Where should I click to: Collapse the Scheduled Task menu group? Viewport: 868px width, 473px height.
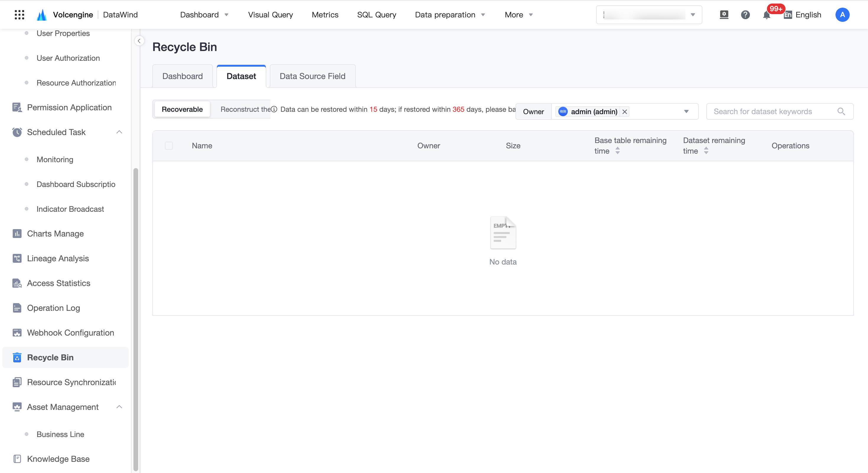pos(119,132)
